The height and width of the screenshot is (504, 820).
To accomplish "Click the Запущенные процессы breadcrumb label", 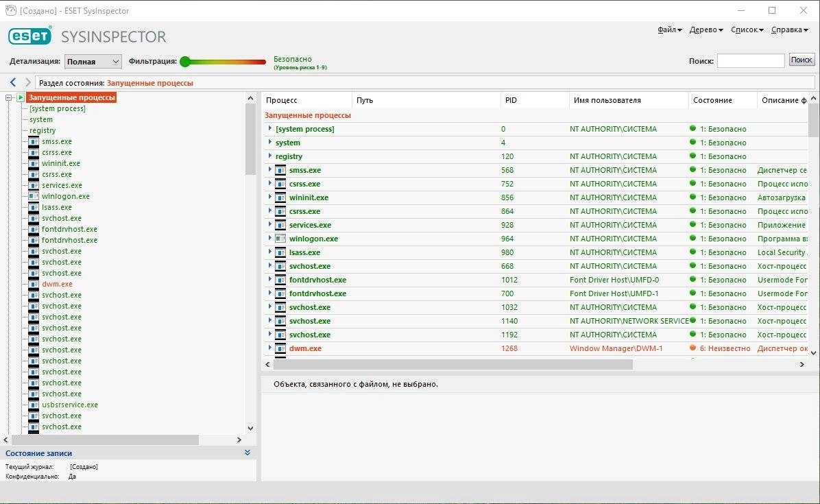I will (x=150, y=82).
